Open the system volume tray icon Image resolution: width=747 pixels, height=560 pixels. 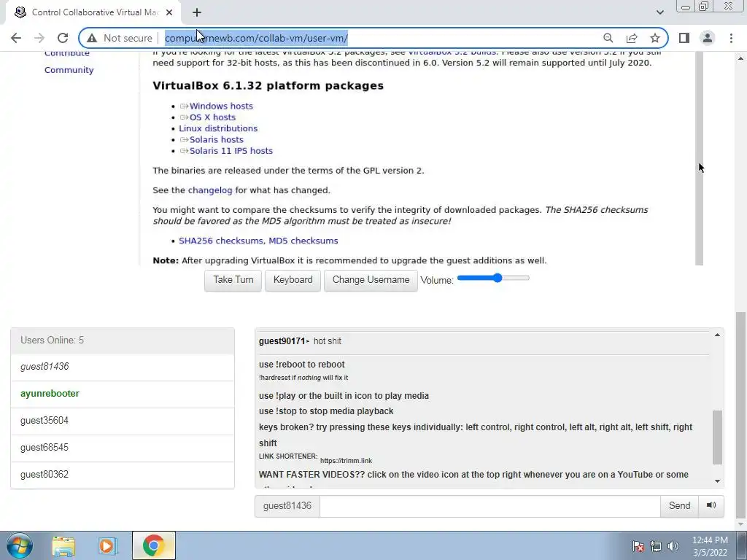pyautogui.click(x=673, y=546)
